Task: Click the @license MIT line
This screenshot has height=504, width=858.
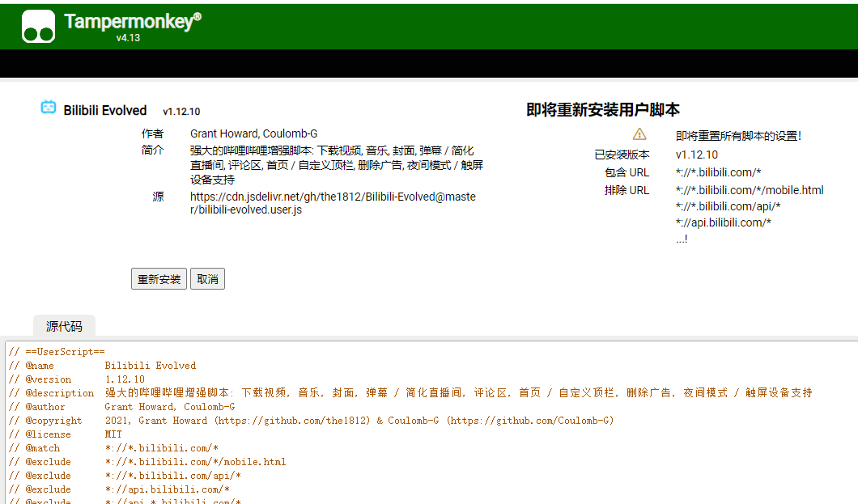Action: [x=65, y=434]
